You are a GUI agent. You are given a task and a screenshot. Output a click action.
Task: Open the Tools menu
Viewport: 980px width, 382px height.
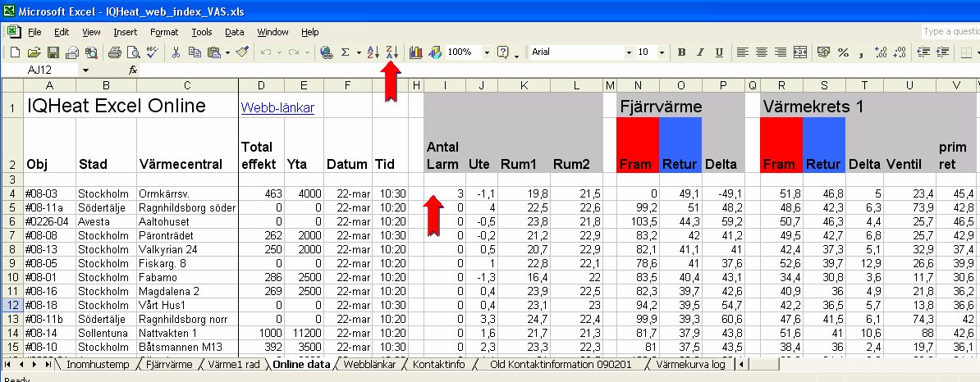202,32
